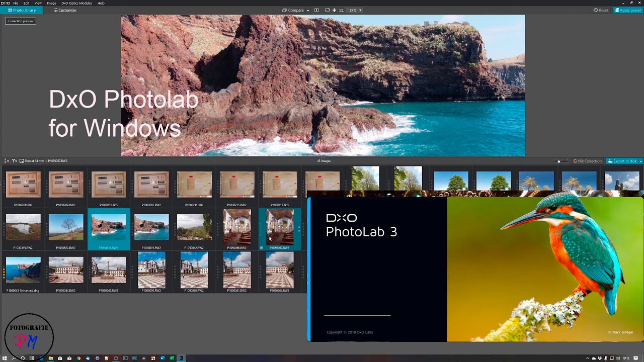Toggle the Compare view button

pyautogui.click(x=293, y=10)
